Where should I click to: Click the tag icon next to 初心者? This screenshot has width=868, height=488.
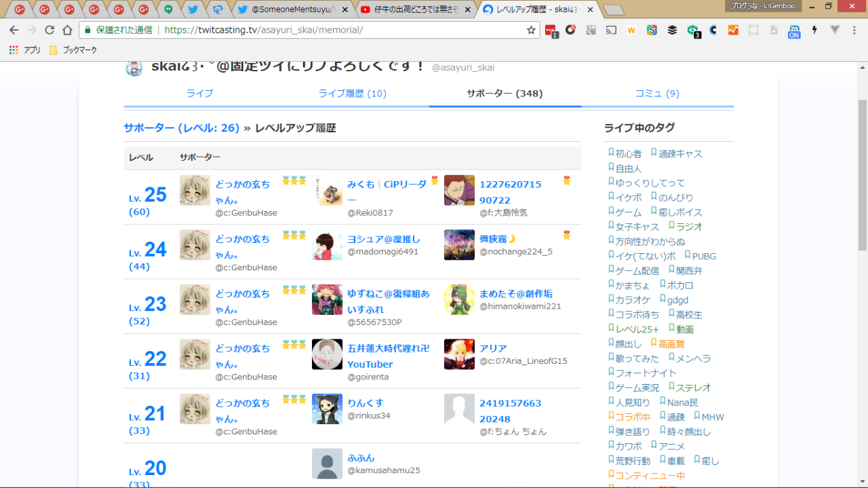[x=611, y=153]
